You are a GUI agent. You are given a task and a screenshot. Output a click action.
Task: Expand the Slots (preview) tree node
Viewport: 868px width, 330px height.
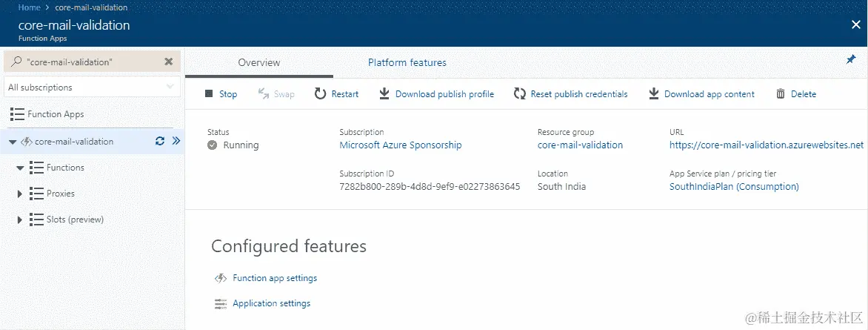(20, 220)
